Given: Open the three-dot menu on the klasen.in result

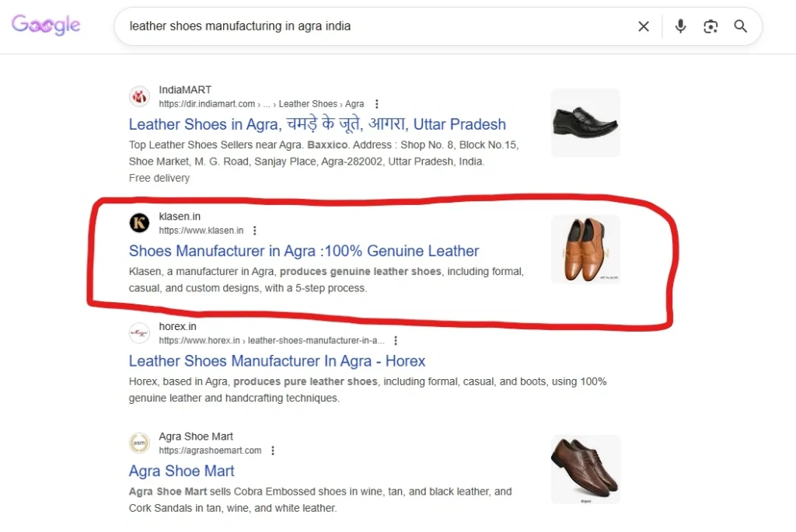Looking at the screenshot, I should pos(254,230).
